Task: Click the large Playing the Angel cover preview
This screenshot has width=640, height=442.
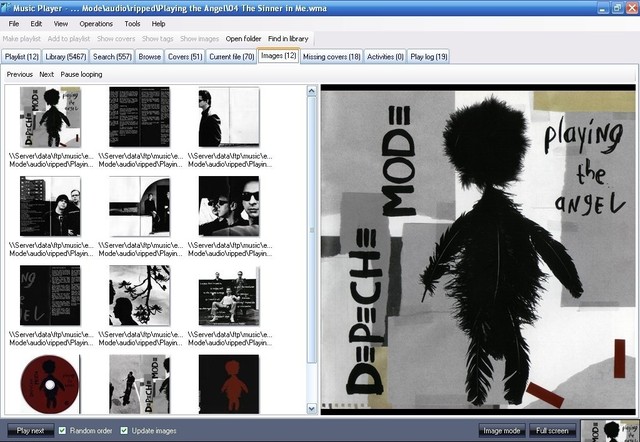Action: (x=478, y=249)
